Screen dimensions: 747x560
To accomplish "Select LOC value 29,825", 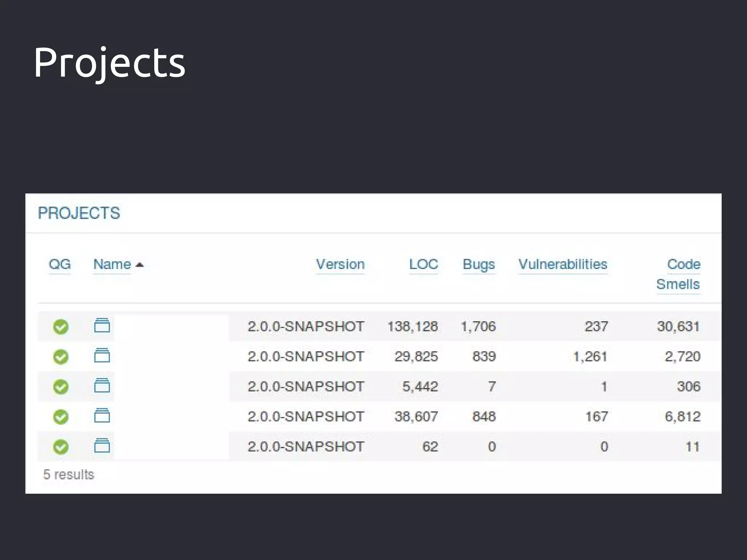I will [x=416, y=357].
